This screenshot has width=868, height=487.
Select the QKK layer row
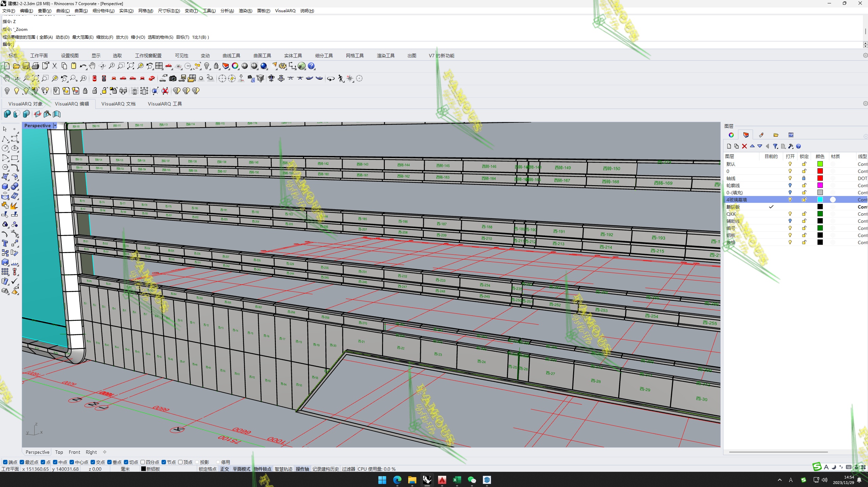tap(795, 214)
